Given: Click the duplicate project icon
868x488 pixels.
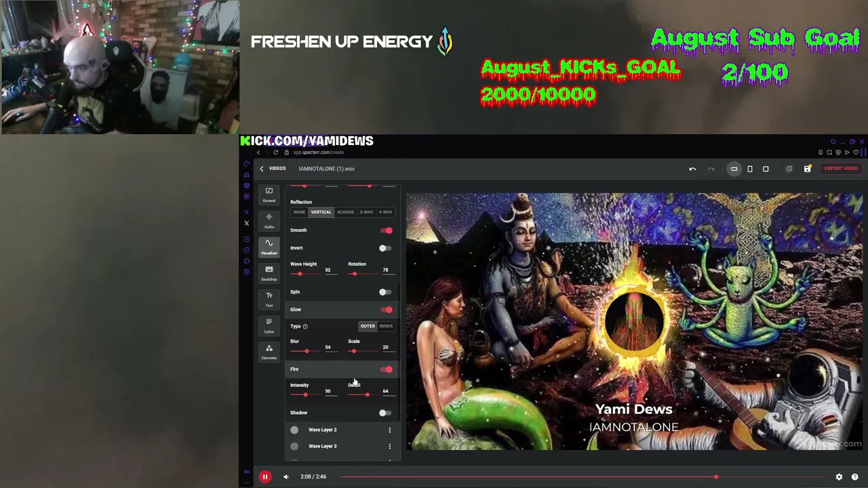Looking at the screenshot, I should click(789, 169).
